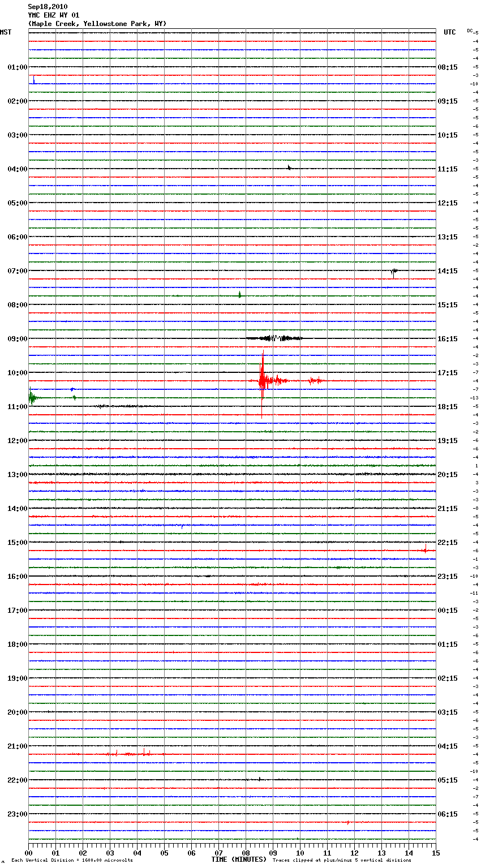This screenshot has width=481, height=868.
Task: Click the black seismic event on the 09:00 trace
Action: tap(276, 338)
